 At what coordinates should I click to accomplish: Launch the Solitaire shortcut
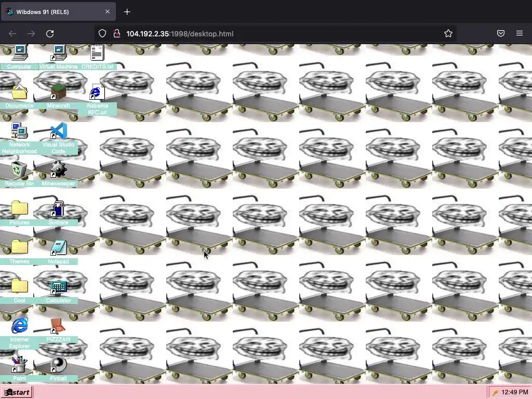[58, 209]
